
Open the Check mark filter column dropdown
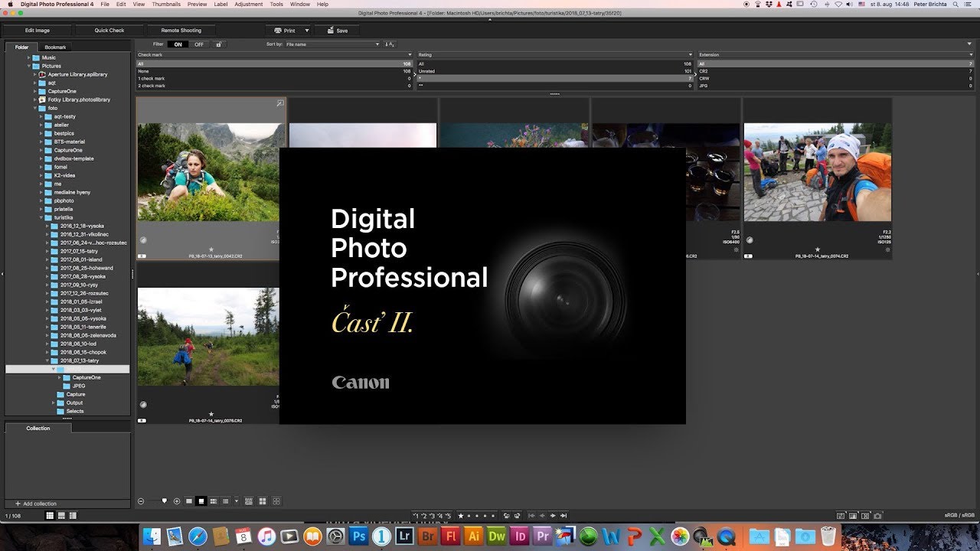[x=410, y=55]
